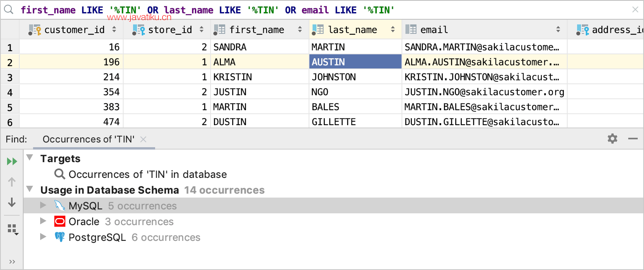The height and width of the screenshot is (270, 644).
Task: Click the MySQL dolphin icon
Action: (59, 205)
